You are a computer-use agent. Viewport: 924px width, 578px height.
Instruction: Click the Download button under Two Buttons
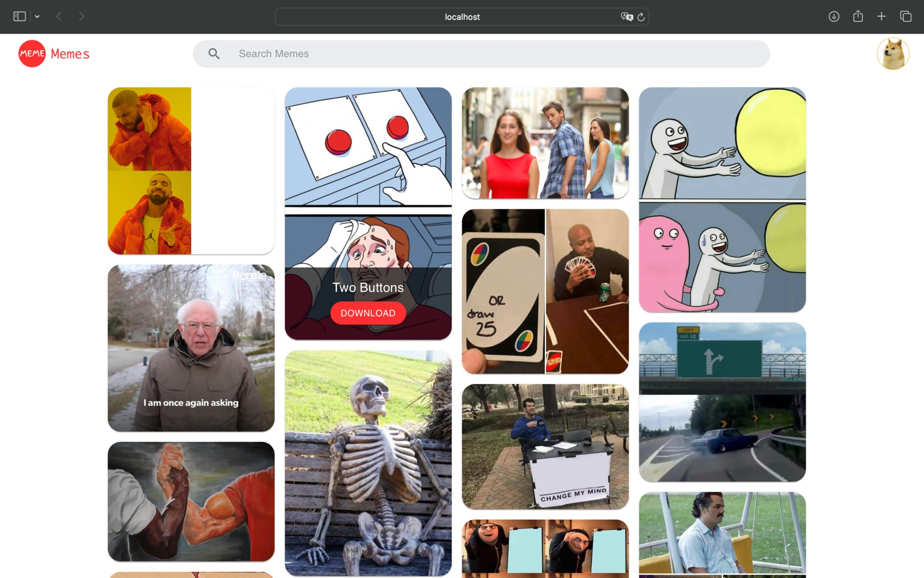pyautogui.click(x=367, y=313)
